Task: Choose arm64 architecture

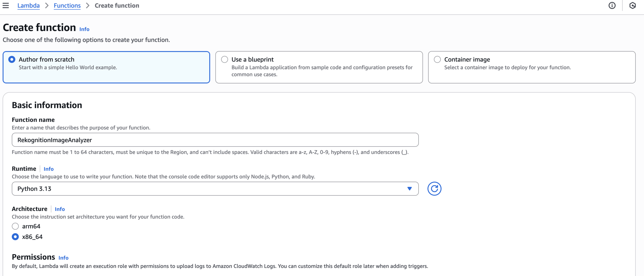Action: (x=15, y=226)
